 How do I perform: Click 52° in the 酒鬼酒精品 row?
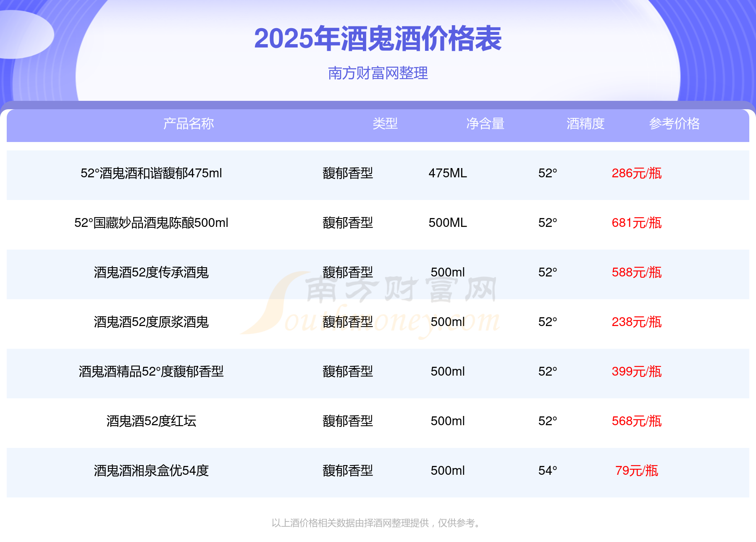pyautogui.click(x=548, y=371)
